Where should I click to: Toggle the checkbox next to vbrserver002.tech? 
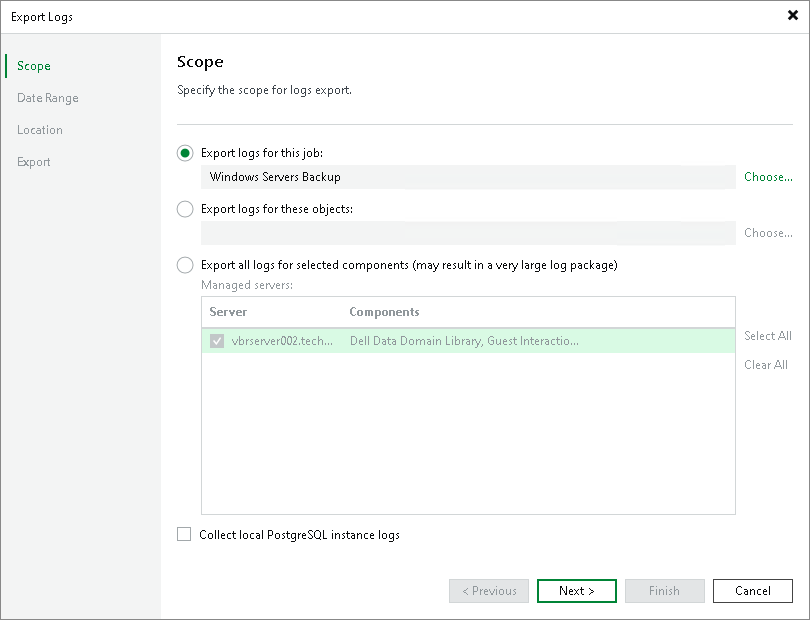[x=217, y=341]
